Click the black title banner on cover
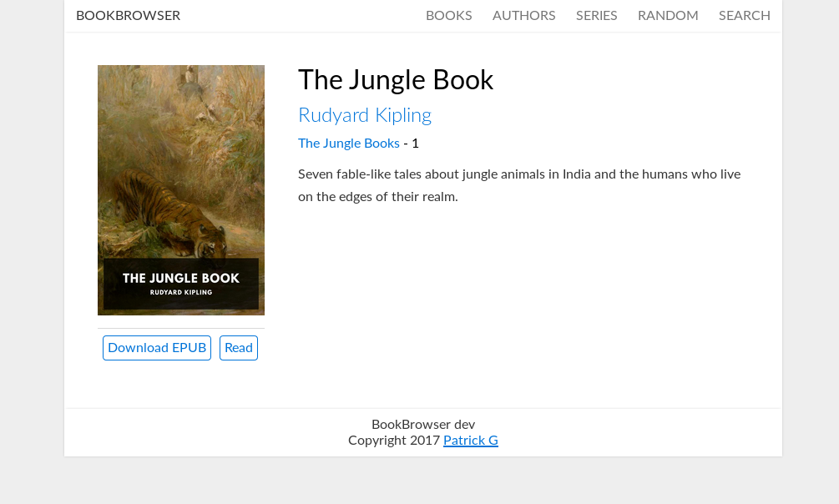 pyautogui.click(x=181, y=284)
